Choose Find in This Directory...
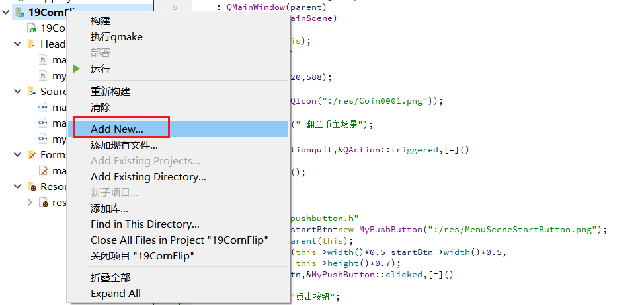 point(177,224)
